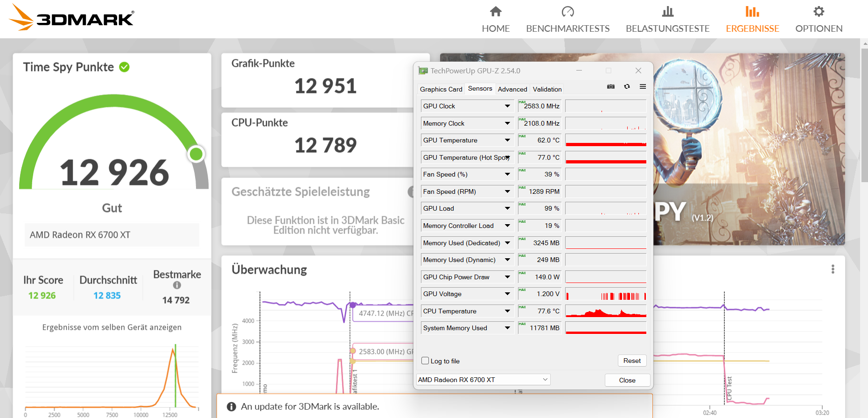Expand the Memory Used (Dynamic) dropdown
This screenshot has width=868, height=418.
coord(507,260)
